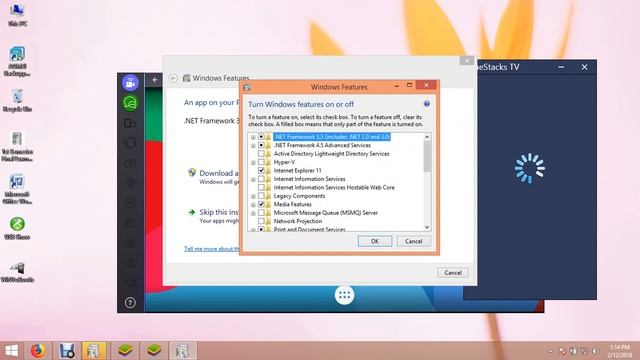Expand .NET Framework 3.5 tree node
This screenshot has height=360, width=640.
tap(253, 138)
